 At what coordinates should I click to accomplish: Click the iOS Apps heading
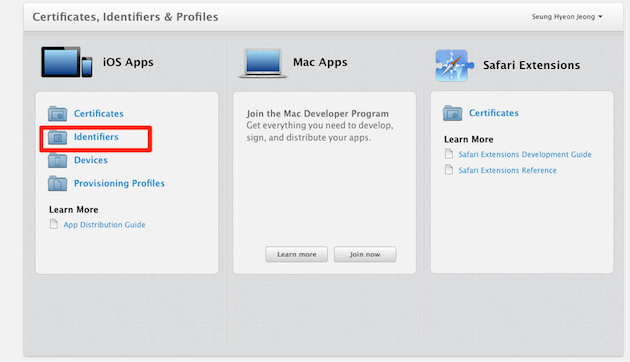tap(128, 62)
